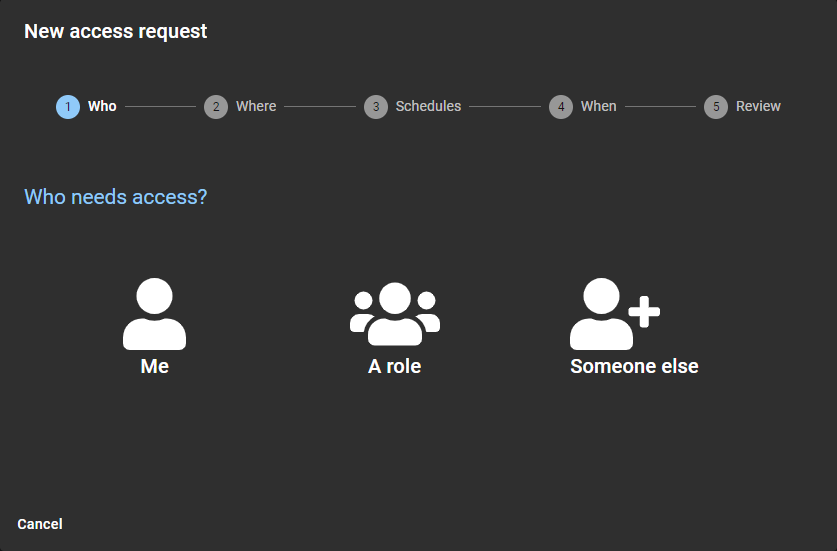Switch to the When step label
This screenshot has width=837, height=551.
pos(598,106)
